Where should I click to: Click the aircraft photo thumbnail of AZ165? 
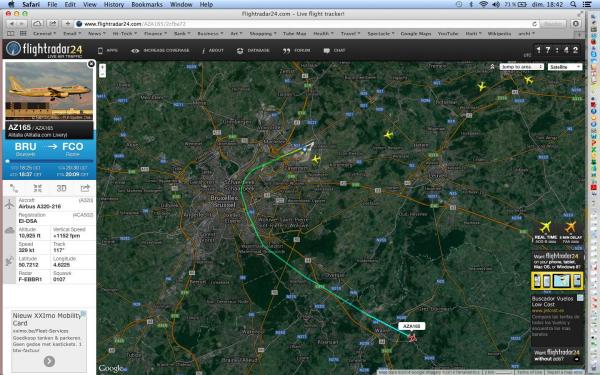[49, 91]
